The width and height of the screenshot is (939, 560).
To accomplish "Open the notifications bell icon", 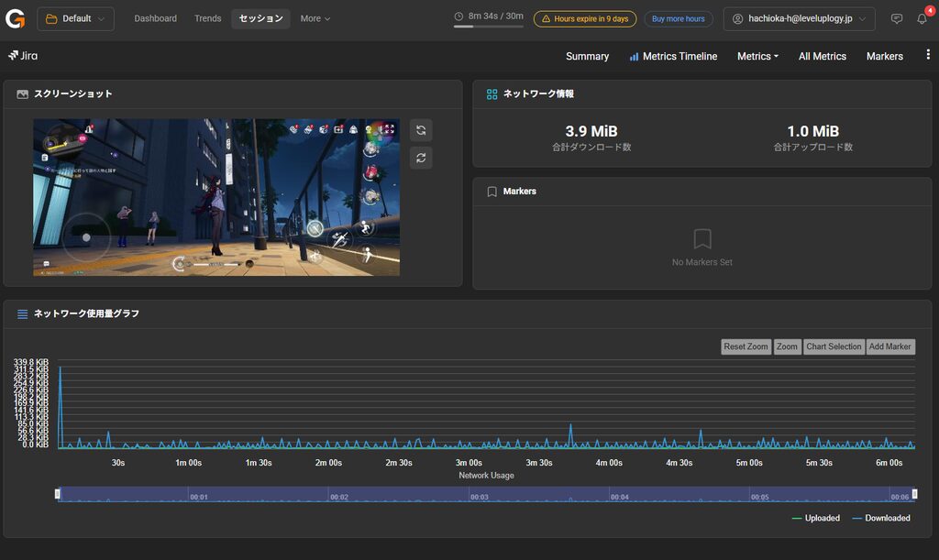I will click(x=922, y=18).
